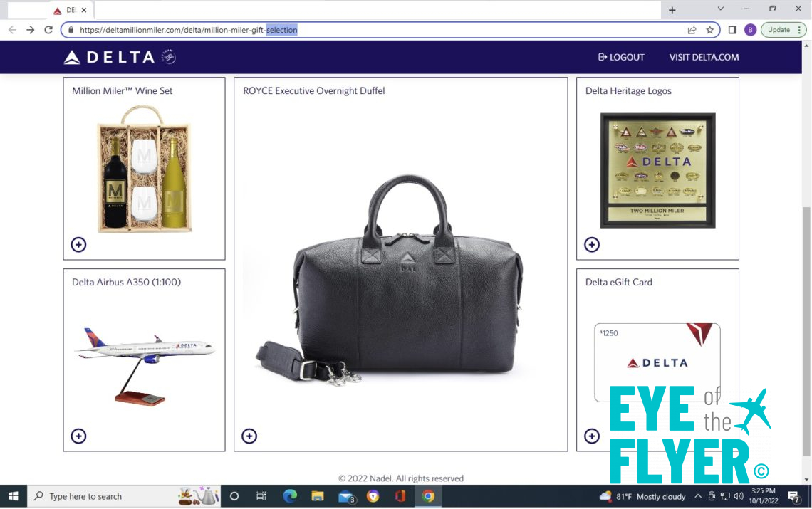Image resolution: width=812 pixels, height=509 pixels.
Task: Open a new browser tab
Action: click(x=672, y=10)
